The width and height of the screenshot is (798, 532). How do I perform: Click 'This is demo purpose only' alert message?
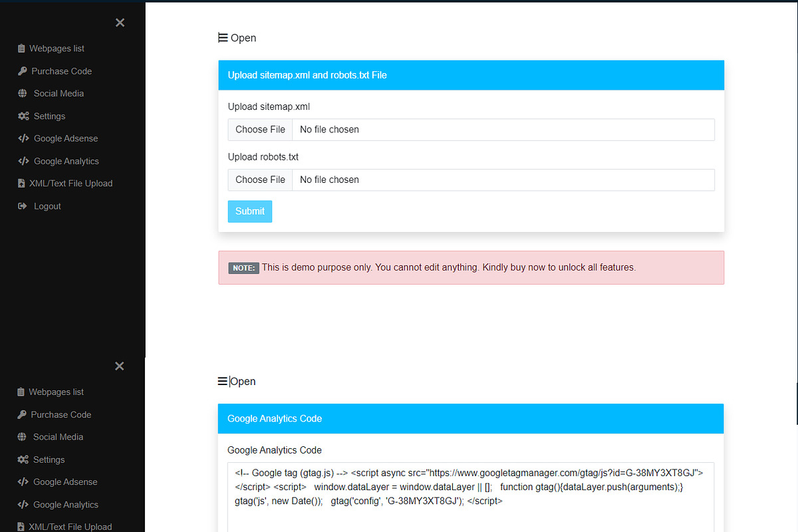tap(449, 267)
